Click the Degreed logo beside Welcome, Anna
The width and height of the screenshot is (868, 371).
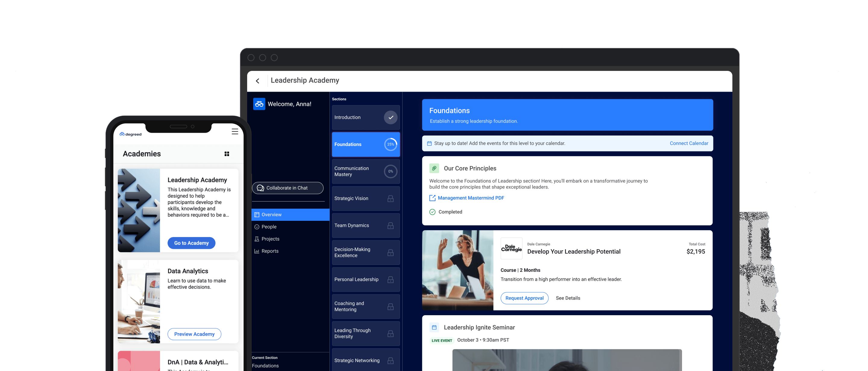click(x=259, y=104)
